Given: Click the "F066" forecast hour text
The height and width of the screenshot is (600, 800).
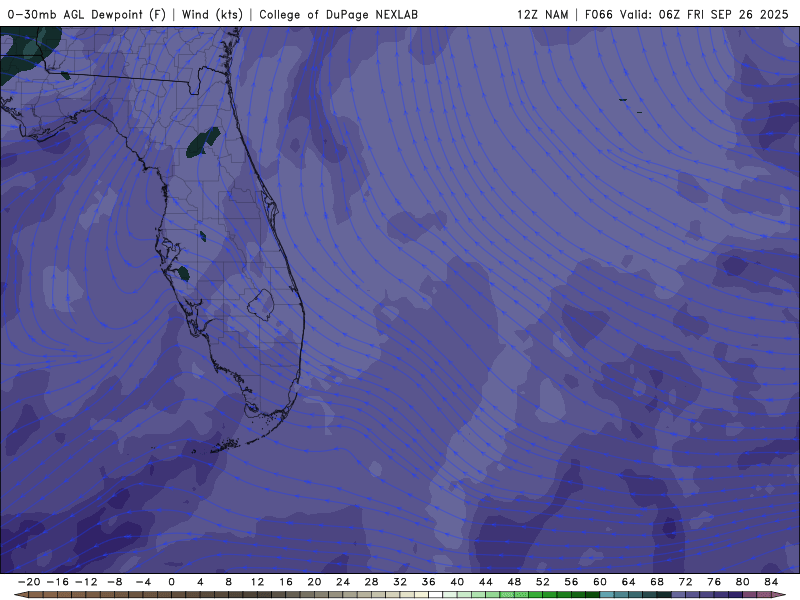Looking at the screenshot, I should (598, 14).
